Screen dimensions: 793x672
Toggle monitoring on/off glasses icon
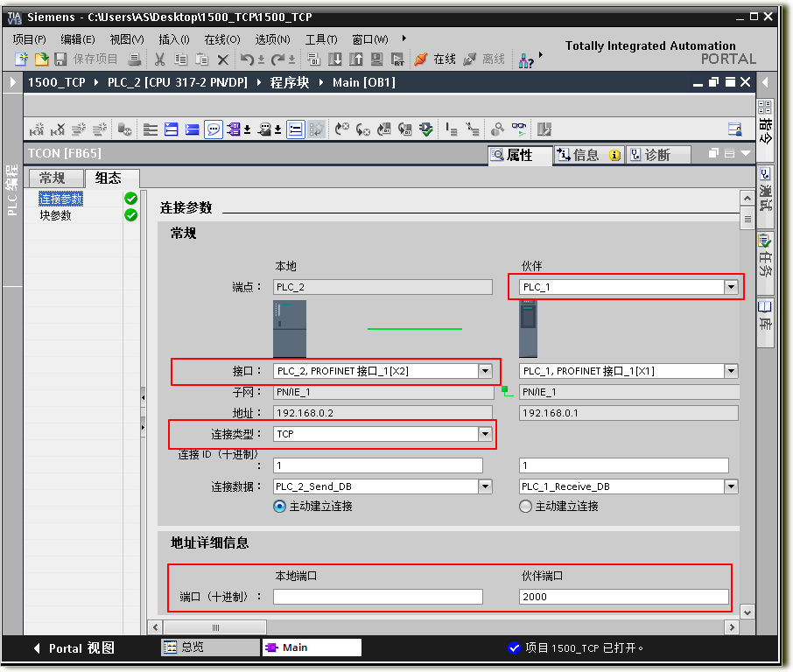pyautogui.click(x=519, y=129)
